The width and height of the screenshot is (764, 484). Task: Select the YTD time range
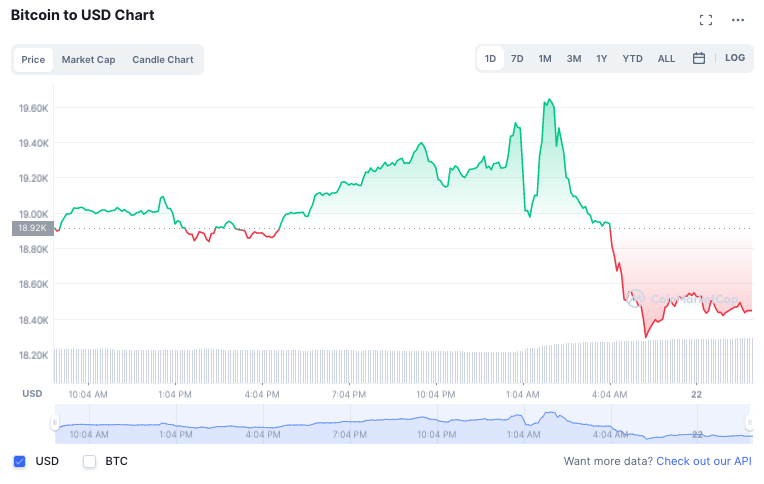(x=632, y=58)
